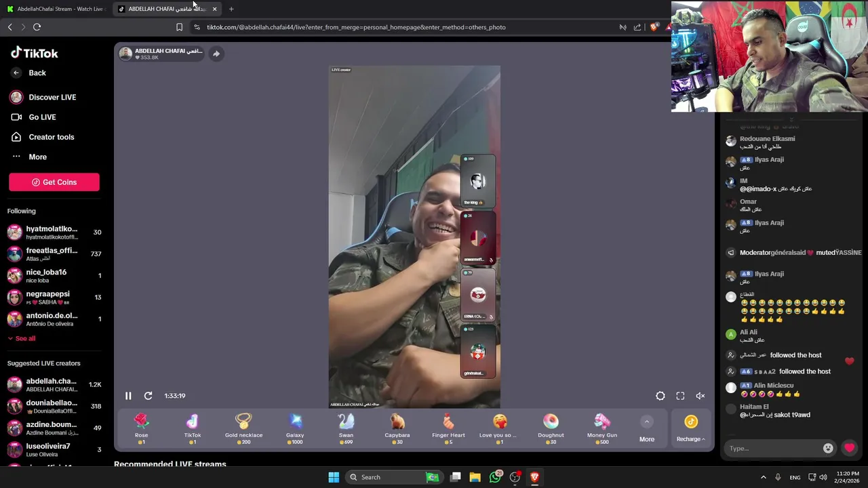868x488 pixels.
Task: Send the Galaxy gift
Action: (x=295, y=429)
